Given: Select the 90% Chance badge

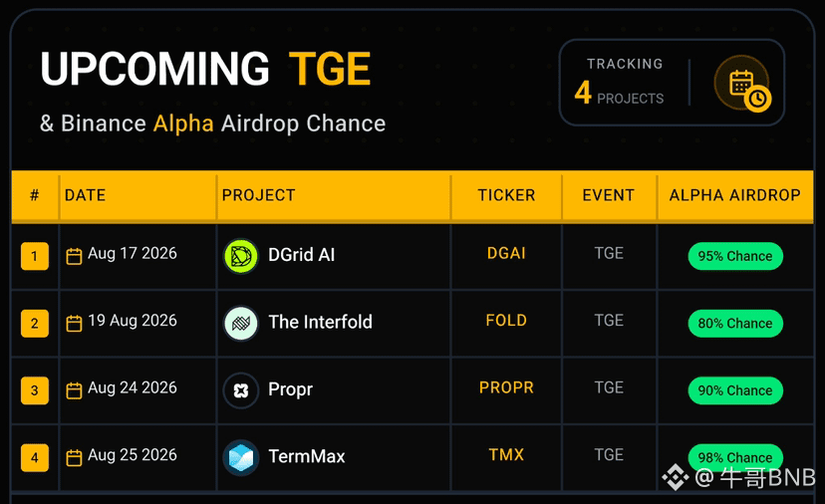Looking at the screenshot, I should (735, 390).
